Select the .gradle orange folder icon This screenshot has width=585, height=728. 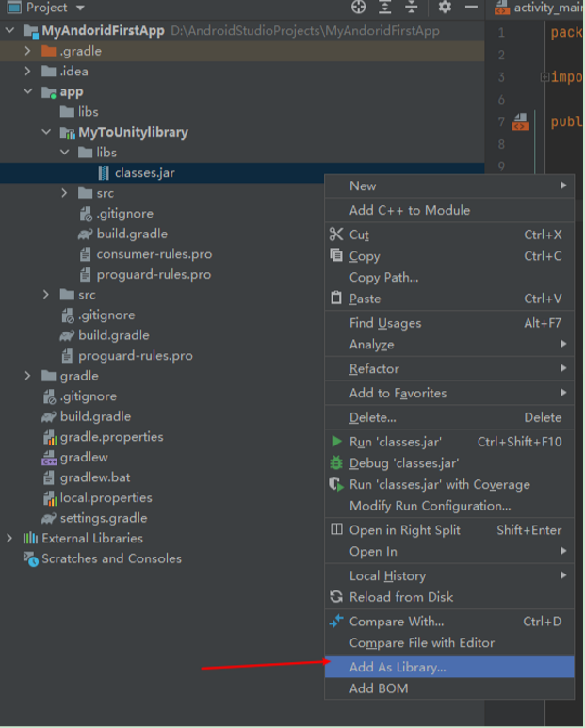click(x=49, y=51)
